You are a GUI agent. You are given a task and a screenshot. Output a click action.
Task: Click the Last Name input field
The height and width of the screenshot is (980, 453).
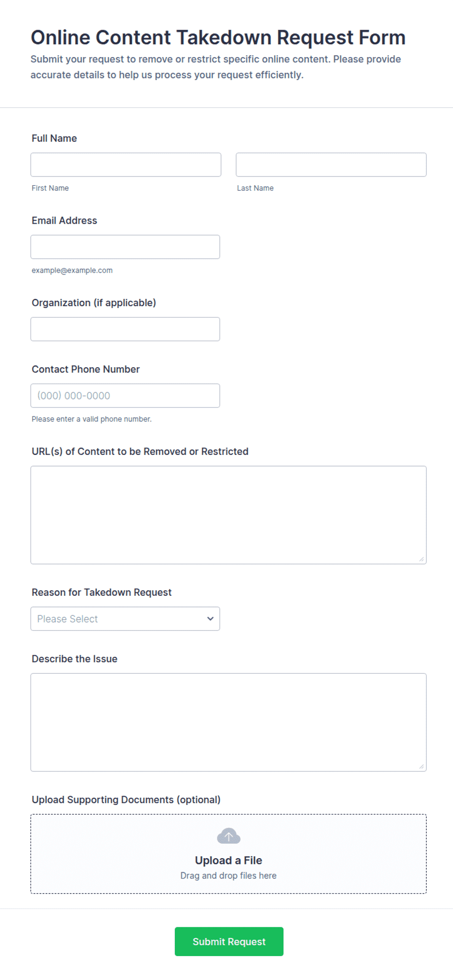tap(331, 165)
